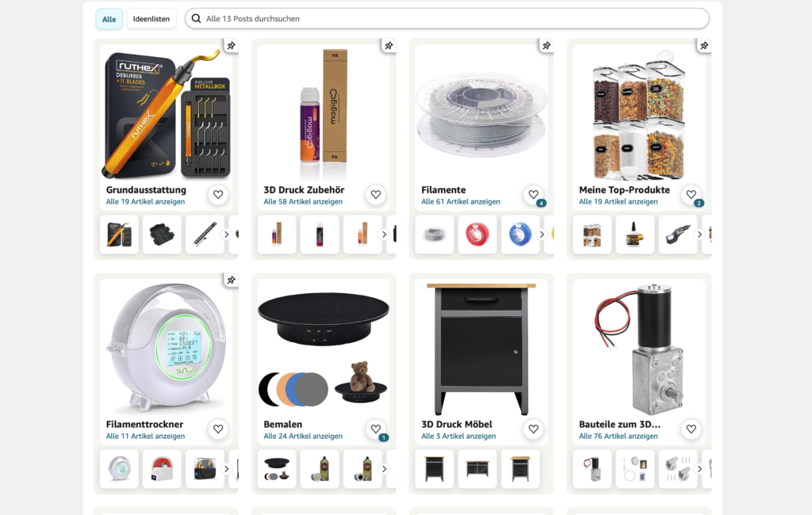Toggle heart on the Filamente list
The width and height of the screenshot is (812, 515).
[x=534, y=195]
